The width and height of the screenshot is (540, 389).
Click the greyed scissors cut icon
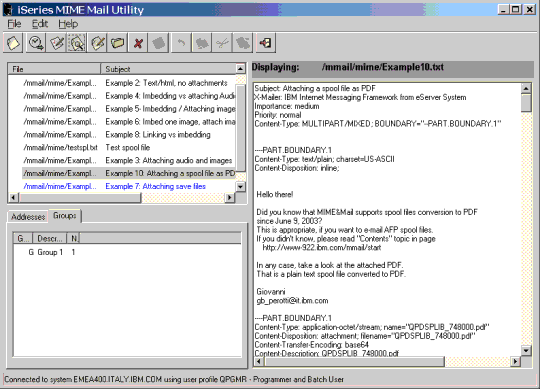pyautogui.click(x=222, y=43)
